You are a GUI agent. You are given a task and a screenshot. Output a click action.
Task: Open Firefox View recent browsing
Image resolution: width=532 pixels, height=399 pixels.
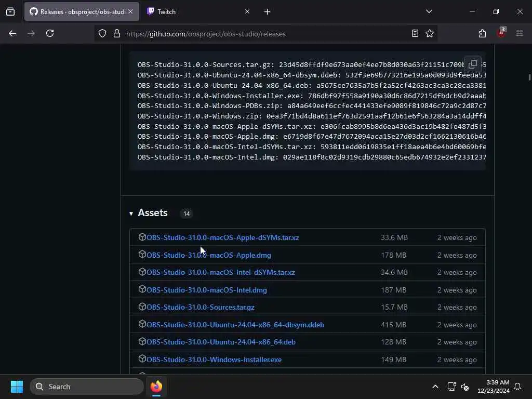10,12
